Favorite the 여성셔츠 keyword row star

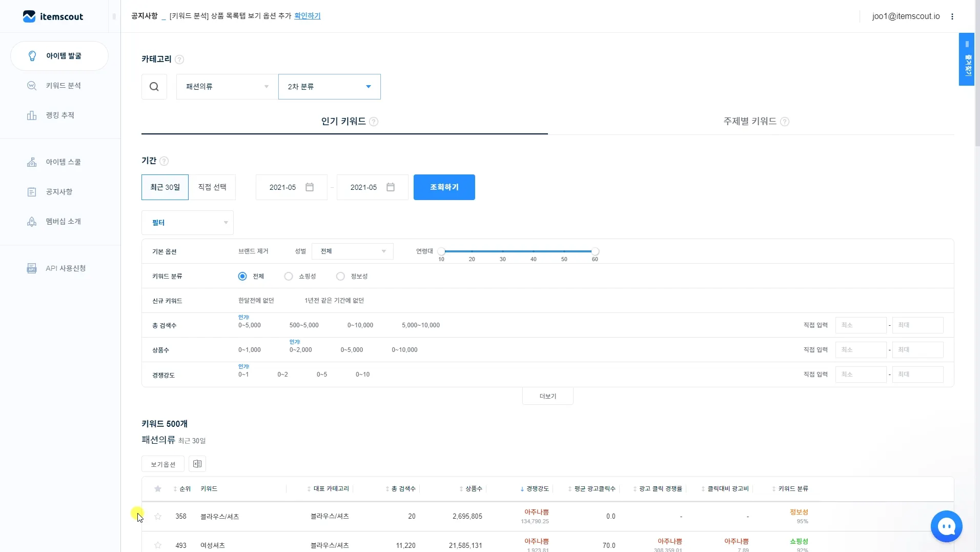158,545
